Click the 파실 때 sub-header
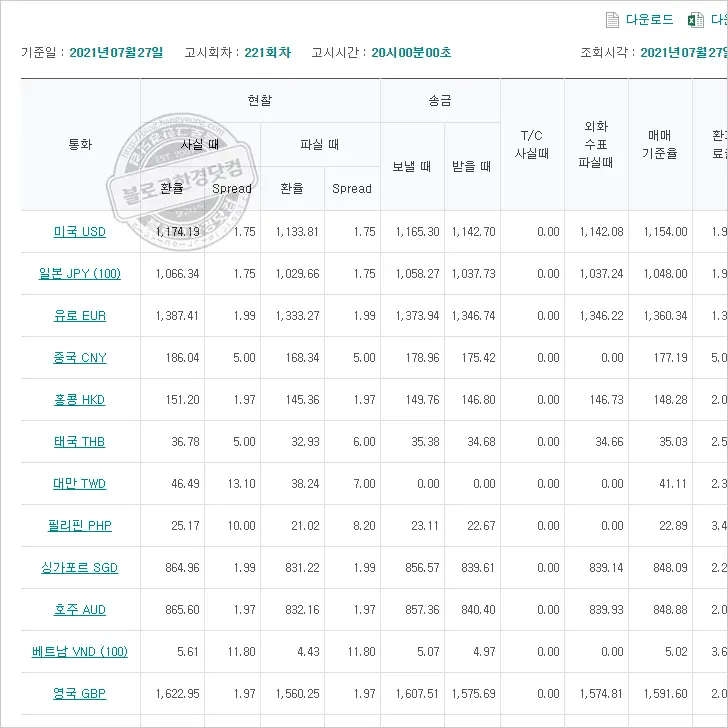The width and height of the screenshot is (728, 728). (320, 144)
